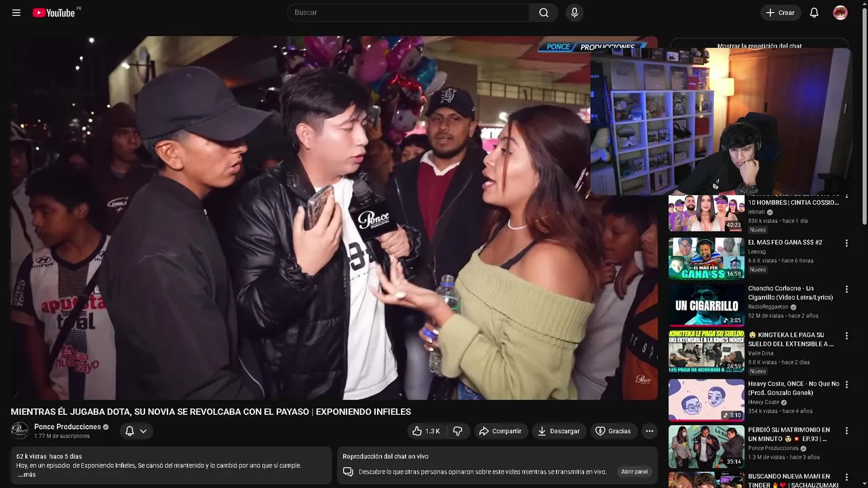Download video with Descargar

[559, 431]
